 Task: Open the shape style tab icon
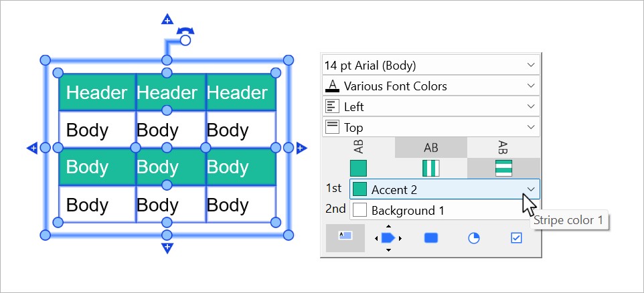(x=431, y=238)
